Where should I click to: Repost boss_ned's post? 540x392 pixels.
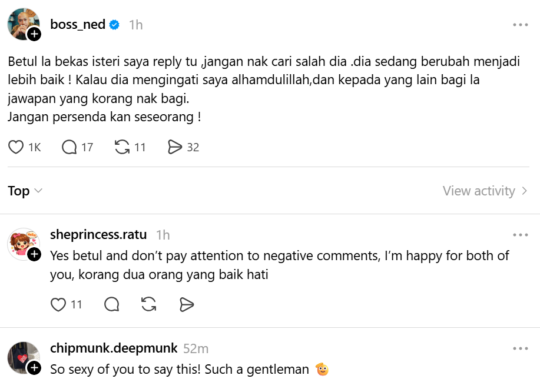[122, 147]
